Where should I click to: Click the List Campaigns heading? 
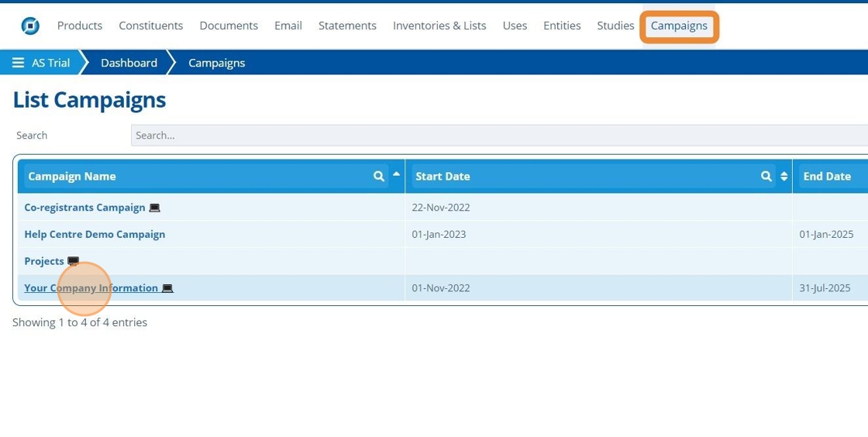89,100
